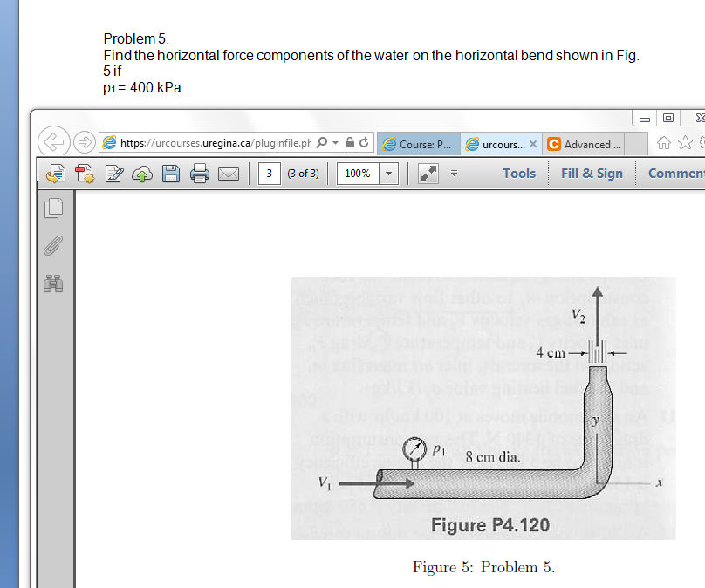Toggle the Tools panel
The height and width of the screenshot is (588, 705).
(x=518, y=173)
